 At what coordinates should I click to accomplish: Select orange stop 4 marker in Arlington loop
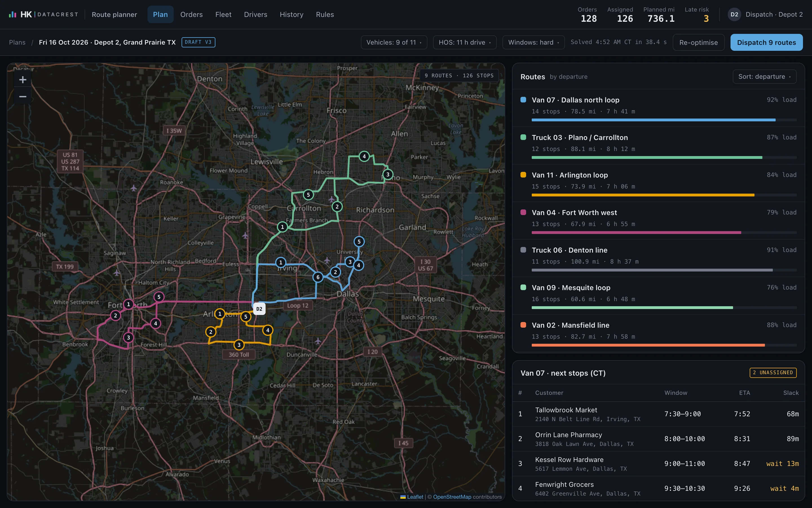click(268, 330)
